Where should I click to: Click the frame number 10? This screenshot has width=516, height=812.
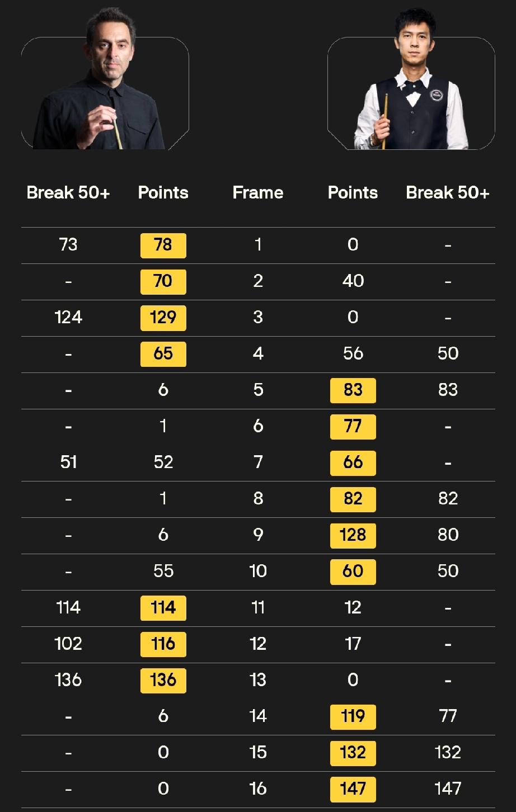[x=258, y=571]
